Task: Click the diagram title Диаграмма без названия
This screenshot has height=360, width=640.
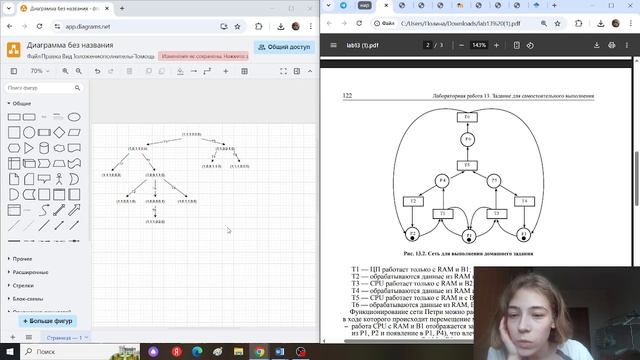Action: (x=70, y=45)
